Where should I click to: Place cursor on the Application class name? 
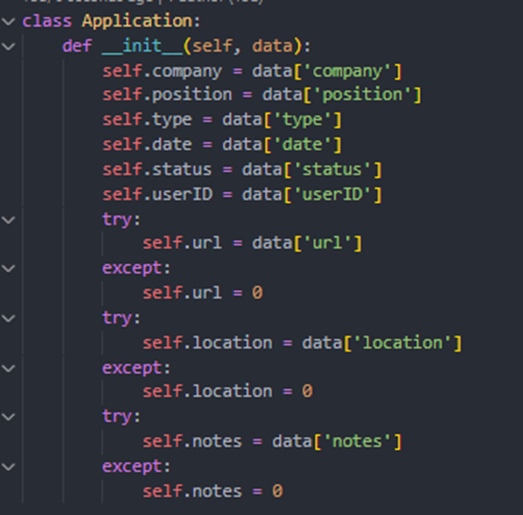[x=137, y=21]
